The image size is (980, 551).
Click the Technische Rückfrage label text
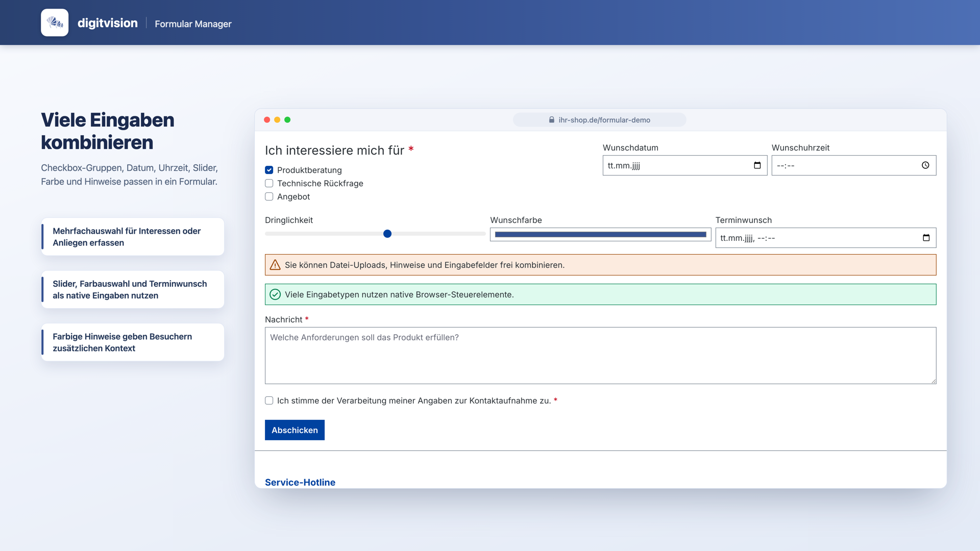pyautogui.click(x=320, y=183)
